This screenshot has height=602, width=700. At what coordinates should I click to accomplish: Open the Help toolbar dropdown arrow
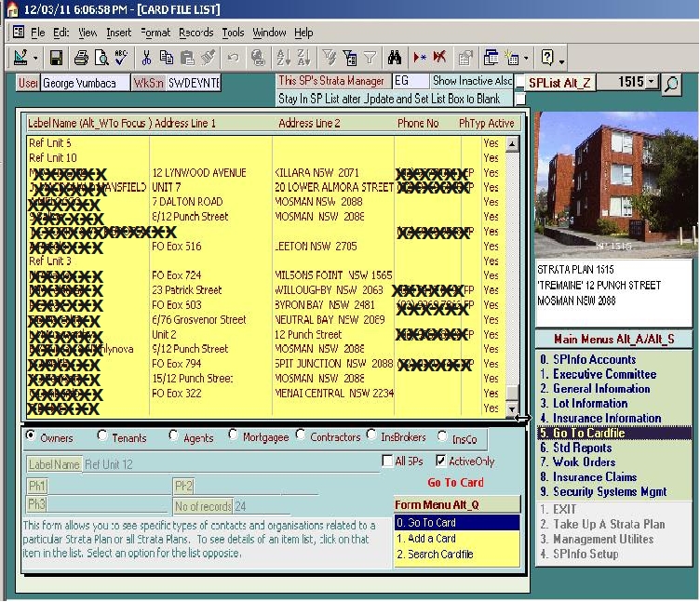(x=562, y=60)
